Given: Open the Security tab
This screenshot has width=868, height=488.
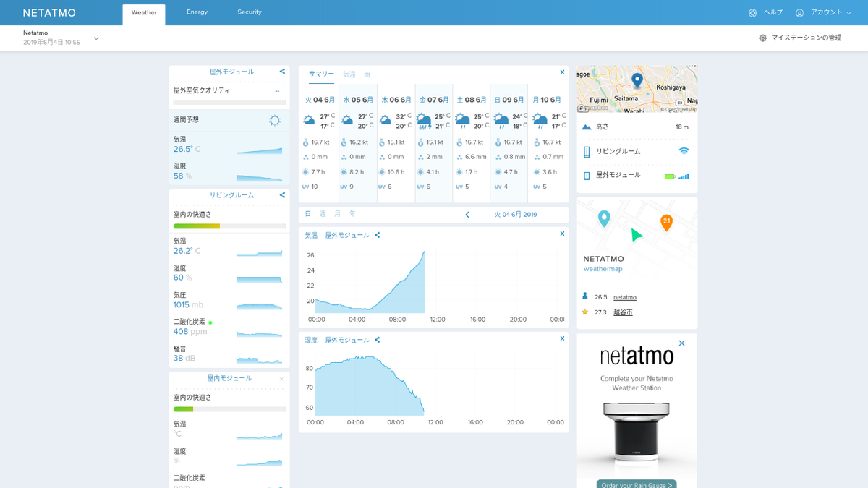Looking at the screenshot, I should 250,12.
